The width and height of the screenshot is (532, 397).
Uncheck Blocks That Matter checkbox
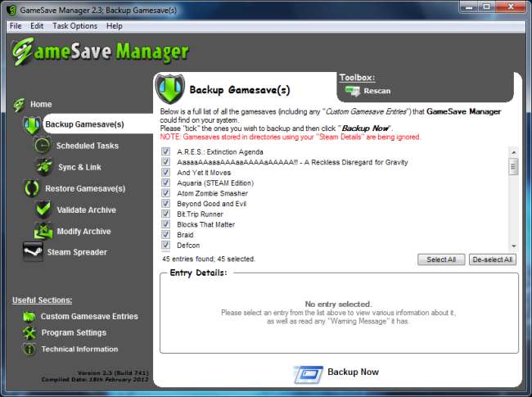165,224
